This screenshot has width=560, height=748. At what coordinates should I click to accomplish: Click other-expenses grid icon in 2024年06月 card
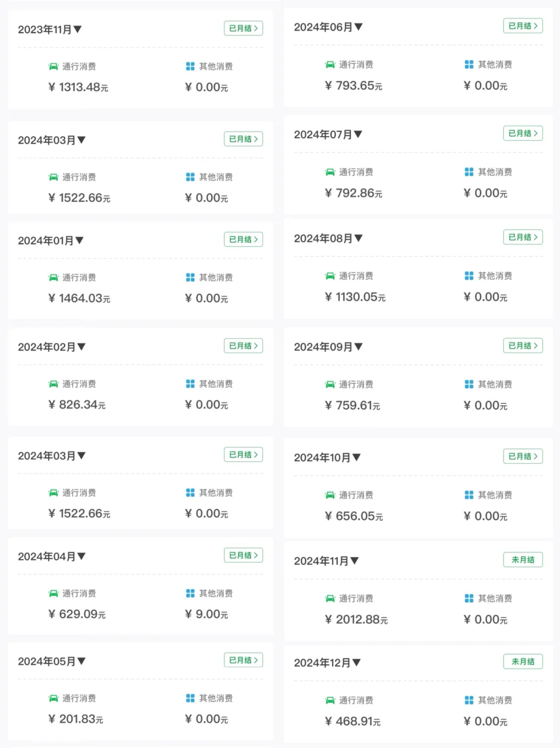469,65
